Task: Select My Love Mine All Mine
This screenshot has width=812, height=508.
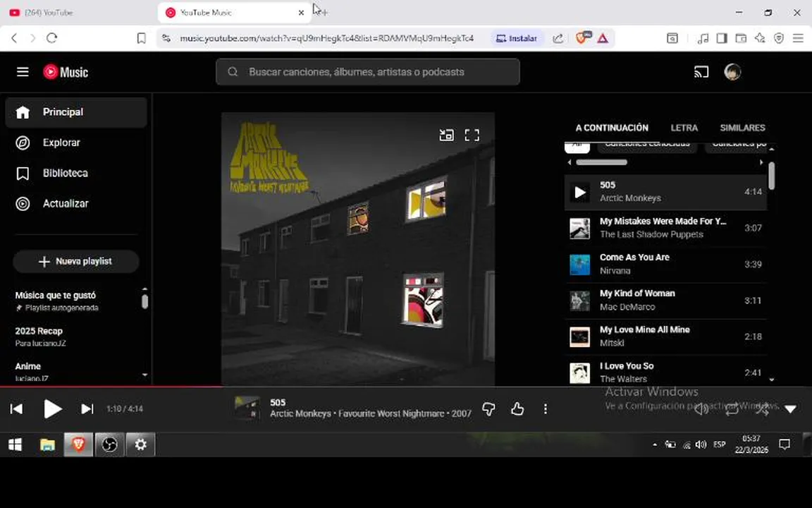Action: coord(665,337)
